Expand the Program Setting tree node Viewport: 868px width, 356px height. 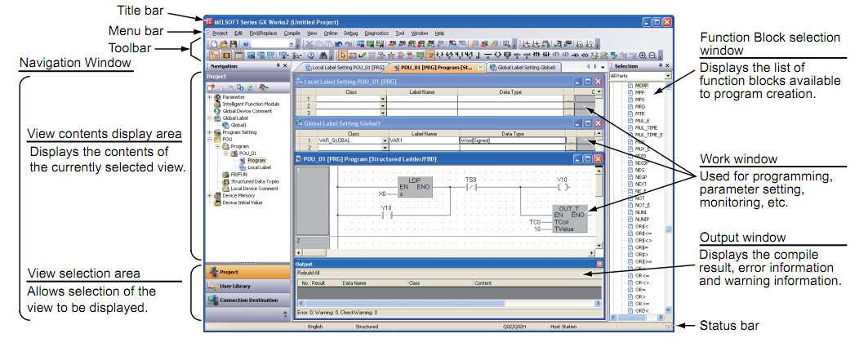pyautogui.click(x=209, y=132)
